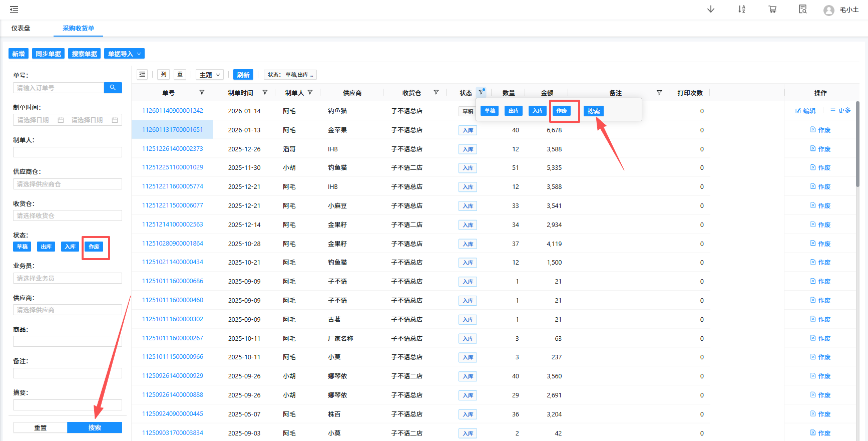The height and width of the screenshot is (441, 868).
Task: Open the 主题 theme dropdown
Action: point(209,75)
